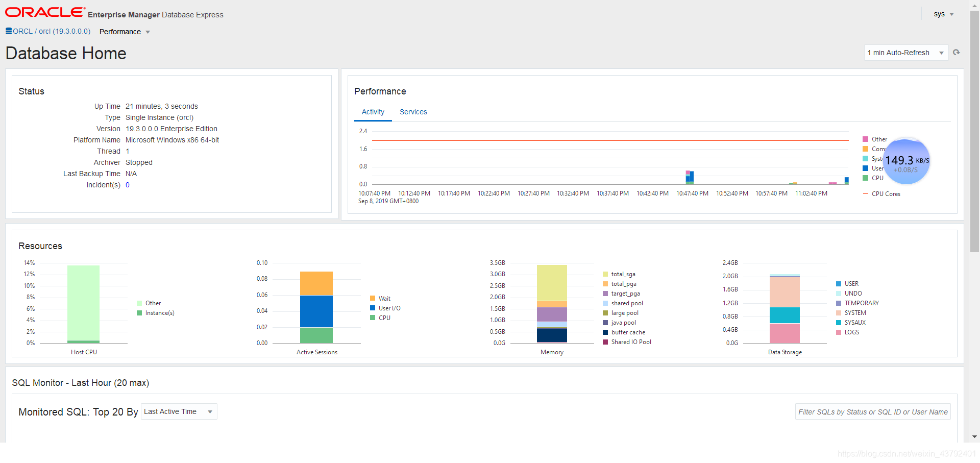
Task: Click the CPU legend swatch in Performance chart
Action: [866, 178]
